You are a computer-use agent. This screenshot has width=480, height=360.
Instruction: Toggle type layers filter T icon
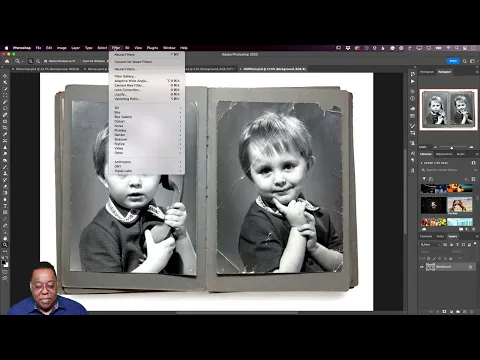point(457,245)
